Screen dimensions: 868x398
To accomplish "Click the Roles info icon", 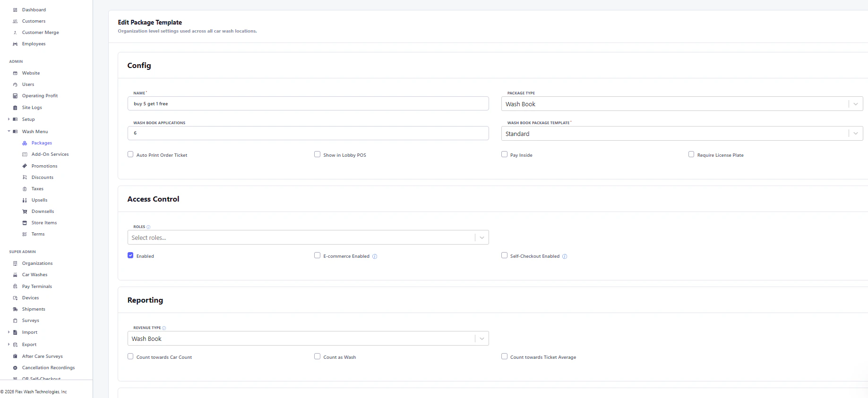I will [148, 227].
